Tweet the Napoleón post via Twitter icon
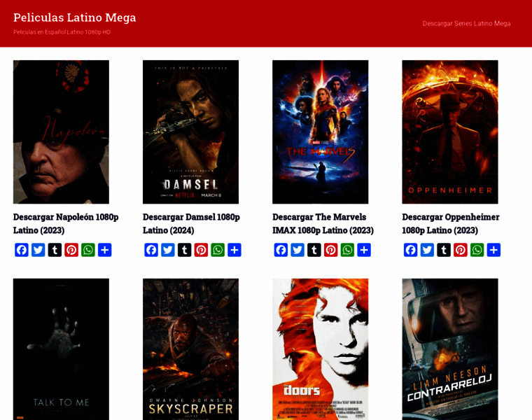The width and height of the screenshot is (532, 420). (38, 250)
